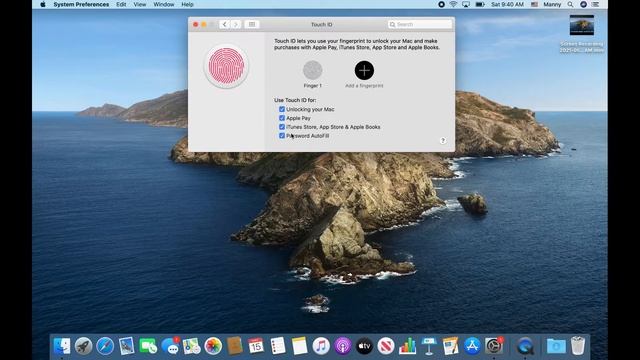Open Apple TV from the Dock
Viewport: 640px width, 360px height.
tap(364, 346)
